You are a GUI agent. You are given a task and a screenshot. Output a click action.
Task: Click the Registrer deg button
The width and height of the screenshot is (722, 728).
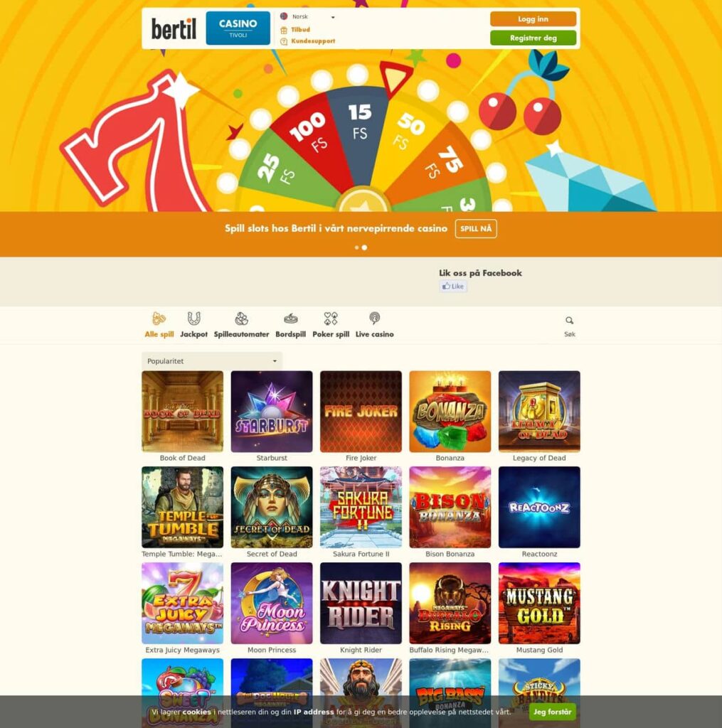point(533,38)
